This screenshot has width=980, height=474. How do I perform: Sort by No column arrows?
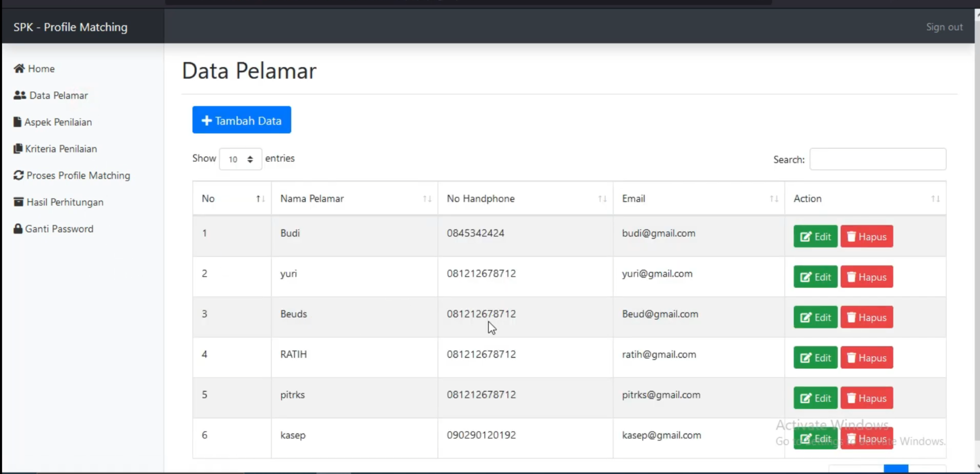[260, 199]
